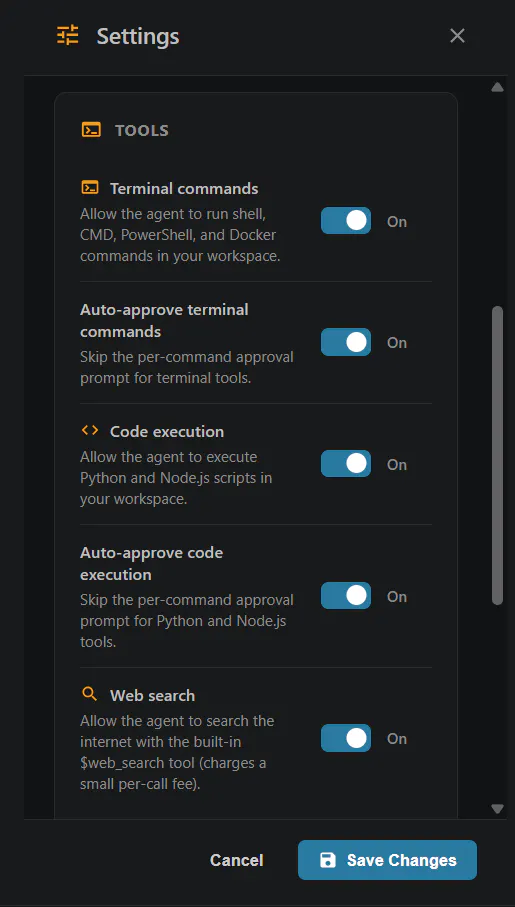Click the scrollbar up arrow
This screenshot has height=907, width=515.
pyautogui.click(x=497, y=87)
